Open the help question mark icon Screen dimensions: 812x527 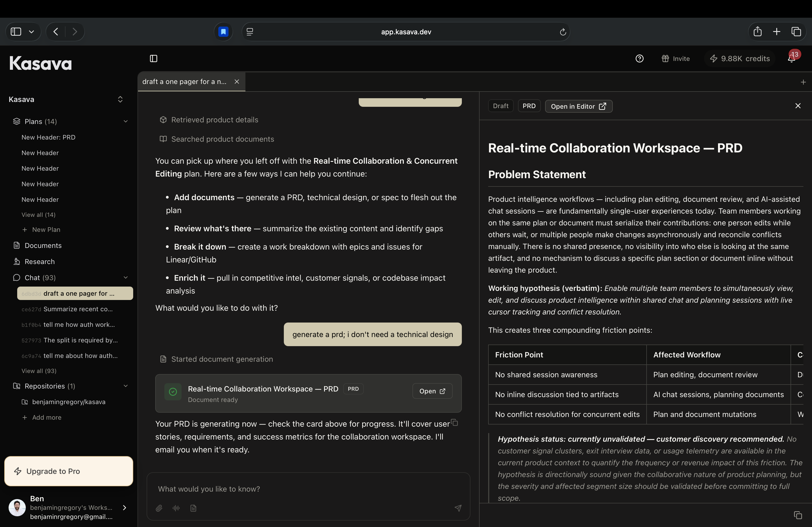click(639, 59)
